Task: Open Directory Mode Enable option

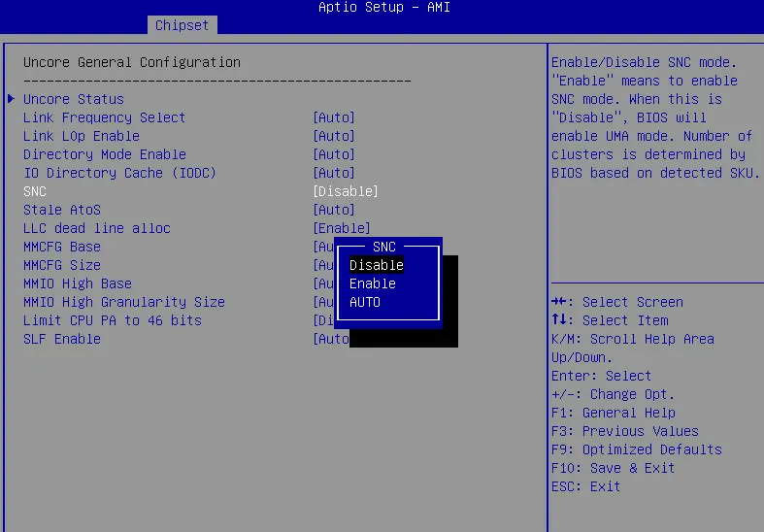Action: (334, 154)
